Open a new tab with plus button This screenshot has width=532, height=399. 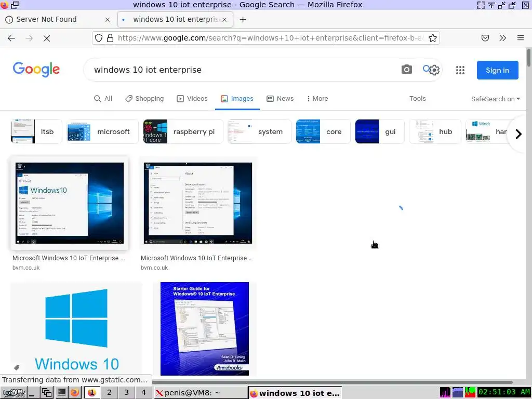click(243, 20)
